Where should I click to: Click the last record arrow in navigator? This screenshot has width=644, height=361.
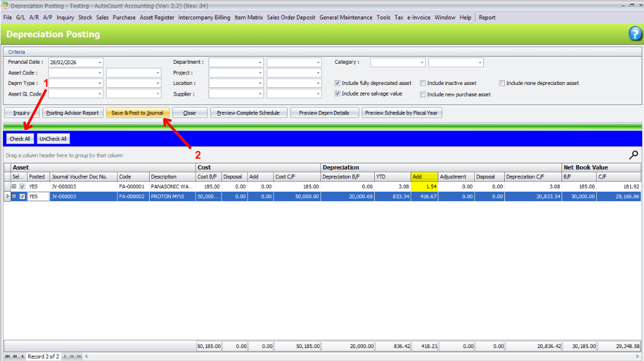pos(80,356)
